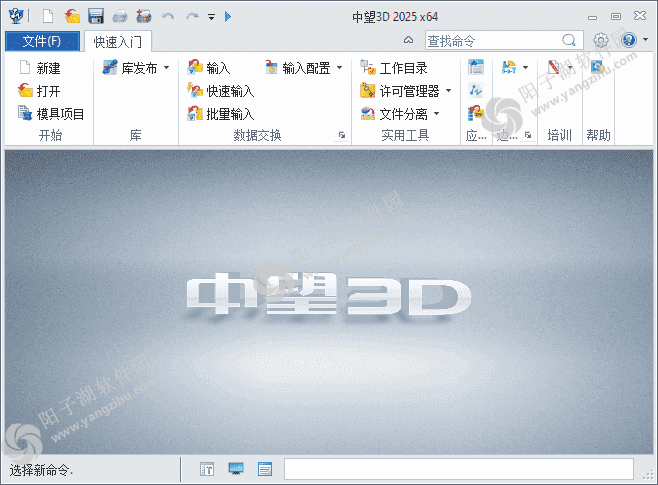658x485 pixels.
Task: Click the 库发布 library publish button
Action: click(130, 68)
